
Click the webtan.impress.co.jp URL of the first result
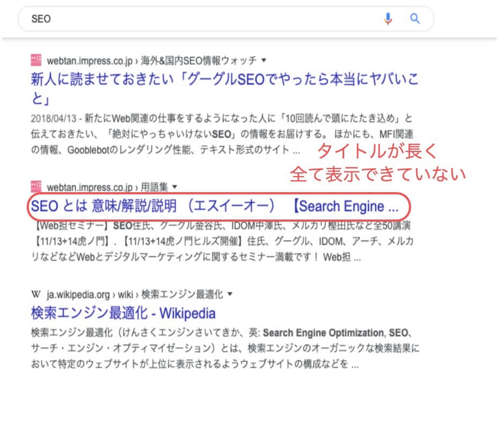click(90, 61)
